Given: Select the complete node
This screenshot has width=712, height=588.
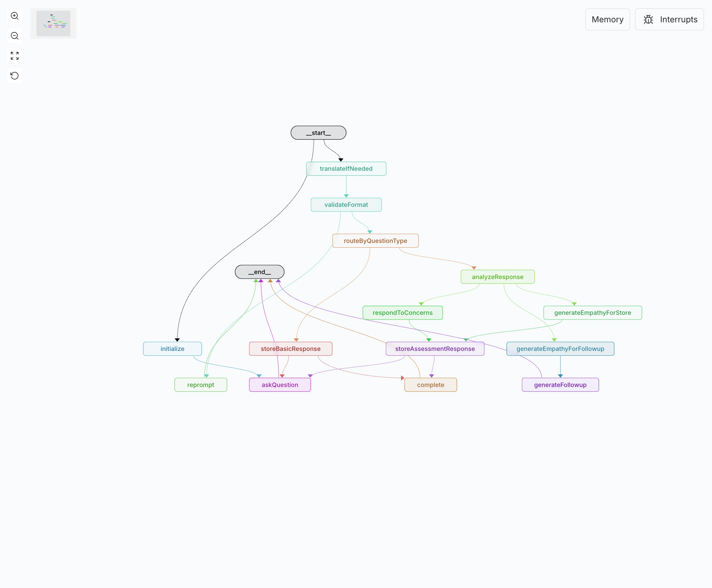Looking at the screenshot, I should pos(430,384).
